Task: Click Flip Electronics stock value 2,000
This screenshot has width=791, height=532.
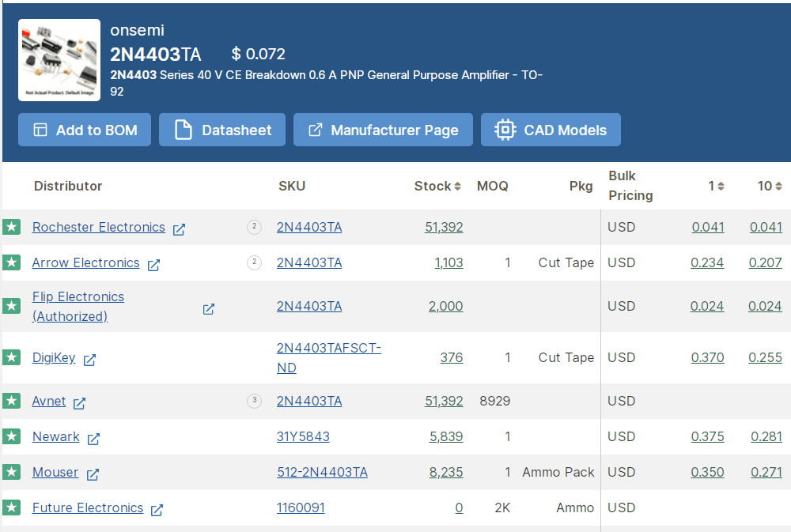Action: click(x=446, y=306)
